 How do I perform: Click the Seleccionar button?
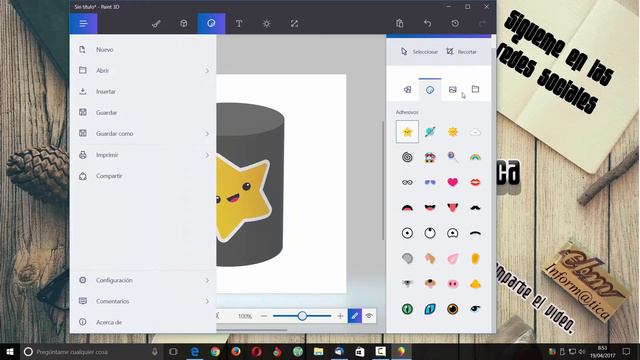(419, 52)
